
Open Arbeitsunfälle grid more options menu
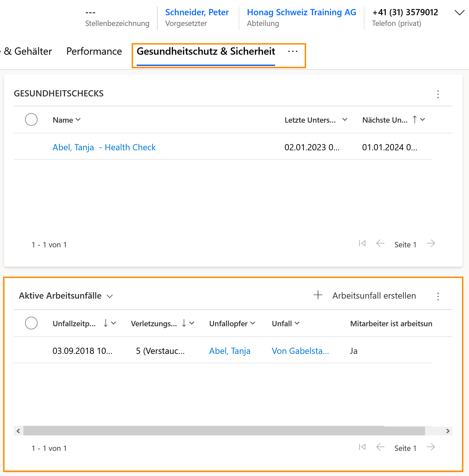tap(438, 296)
